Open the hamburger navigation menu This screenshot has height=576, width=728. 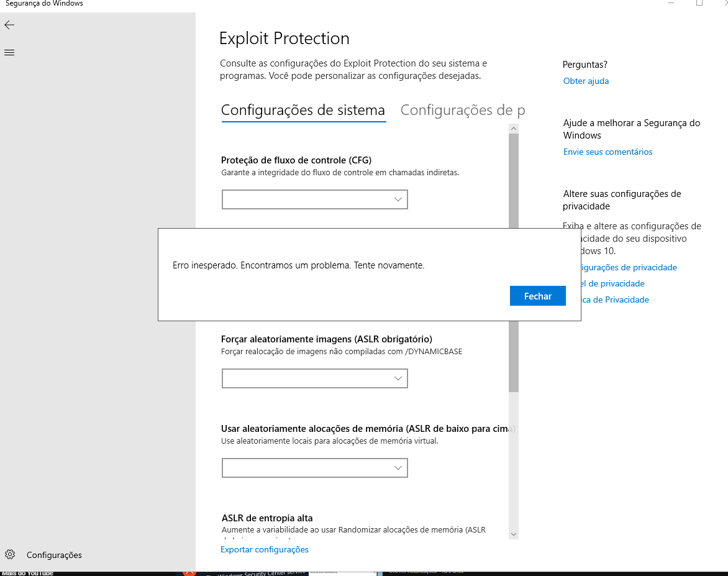tap(9, 52)
